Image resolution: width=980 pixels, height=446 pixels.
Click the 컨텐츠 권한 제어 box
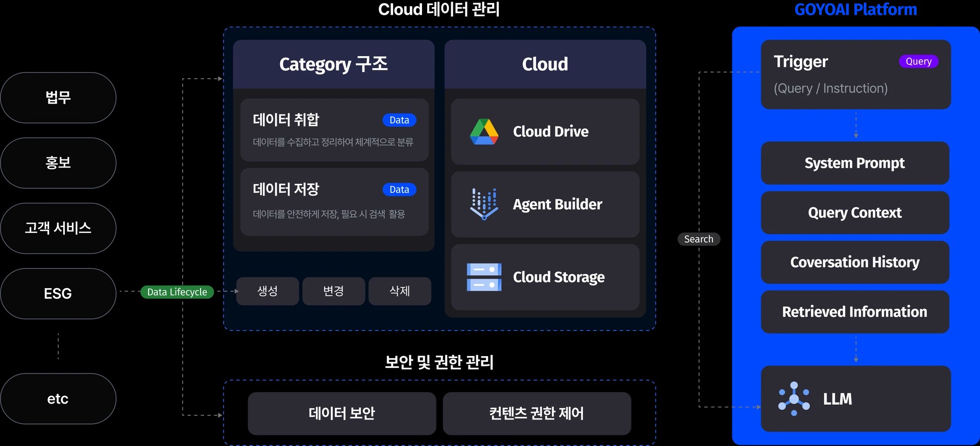pos(537,413)
